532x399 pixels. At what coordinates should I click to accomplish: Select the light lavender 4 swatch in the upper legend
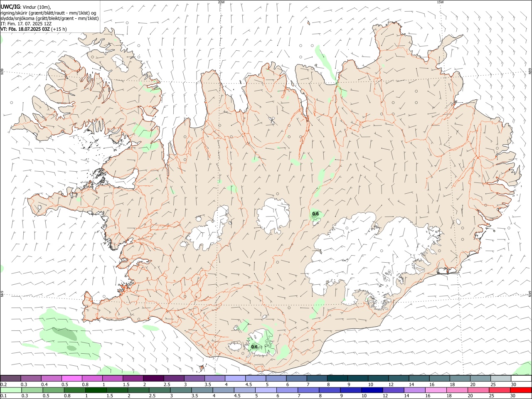click(235, 378)
